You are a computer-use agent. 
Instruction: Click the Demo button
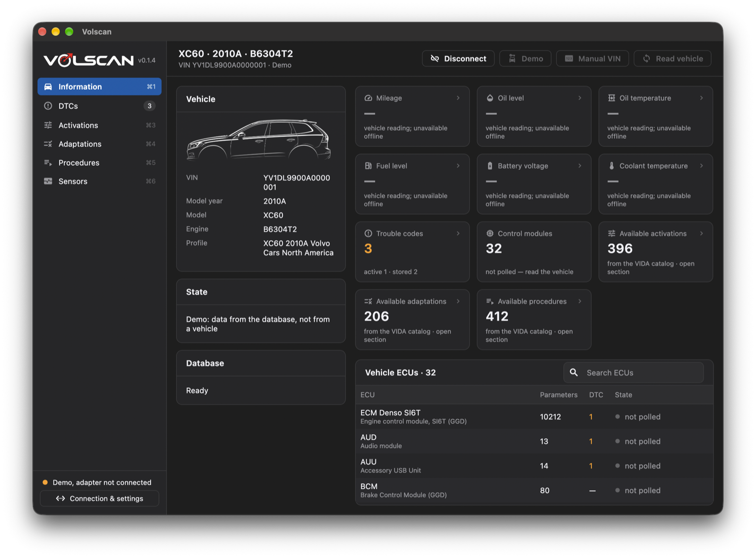(525, 59)
